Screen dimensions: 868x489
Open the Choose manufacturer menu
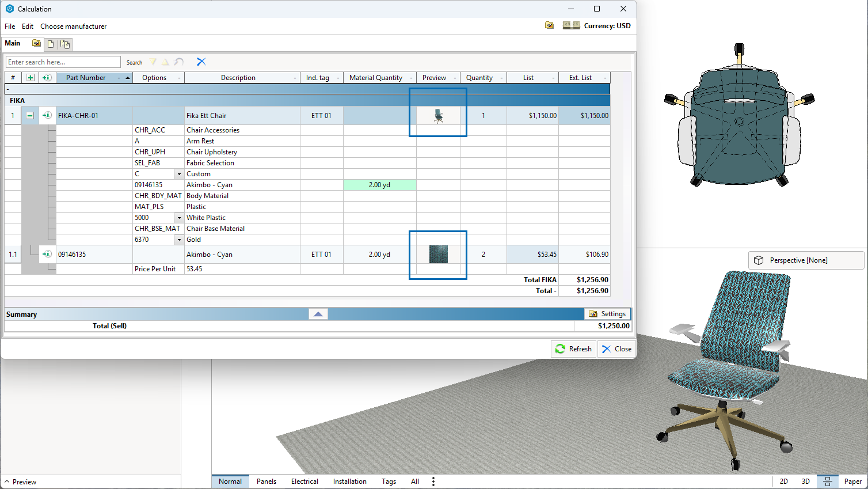click(x=73, y=26)
